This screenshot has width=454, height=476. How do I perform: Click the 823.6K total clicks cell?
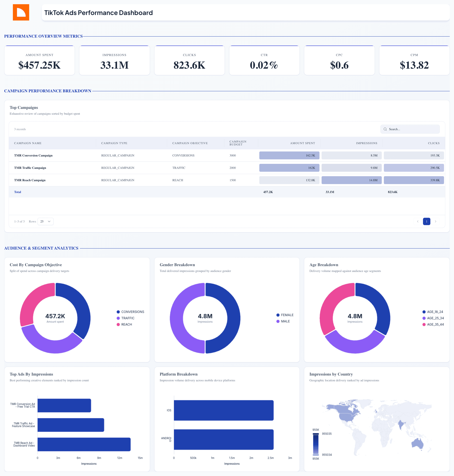pyautogui.click(x=393, y=192)
